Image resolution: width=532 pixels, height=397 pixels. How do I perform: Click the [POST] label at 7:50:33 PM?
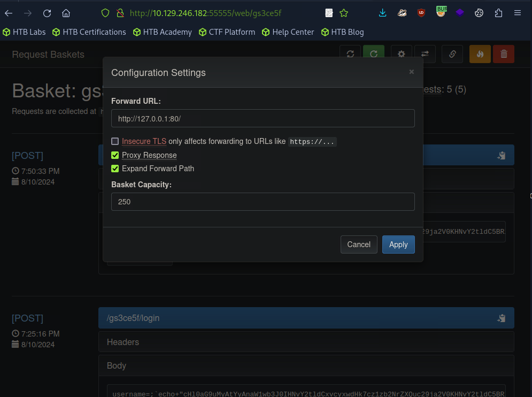tap(27, 156)
